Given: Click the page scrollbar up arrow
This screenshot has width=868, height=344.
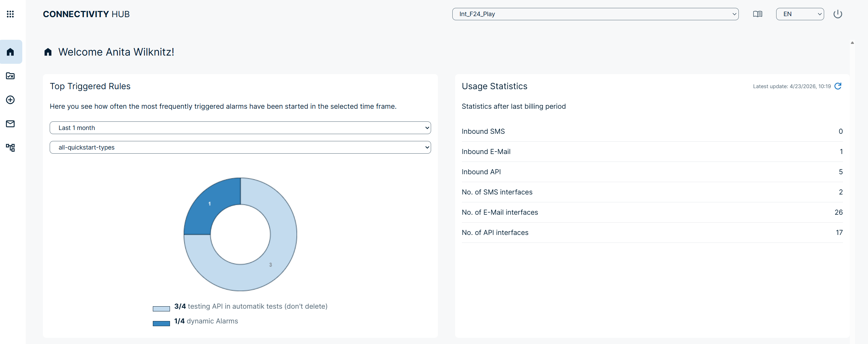Looking at the screenshot, I should [852, 43].
